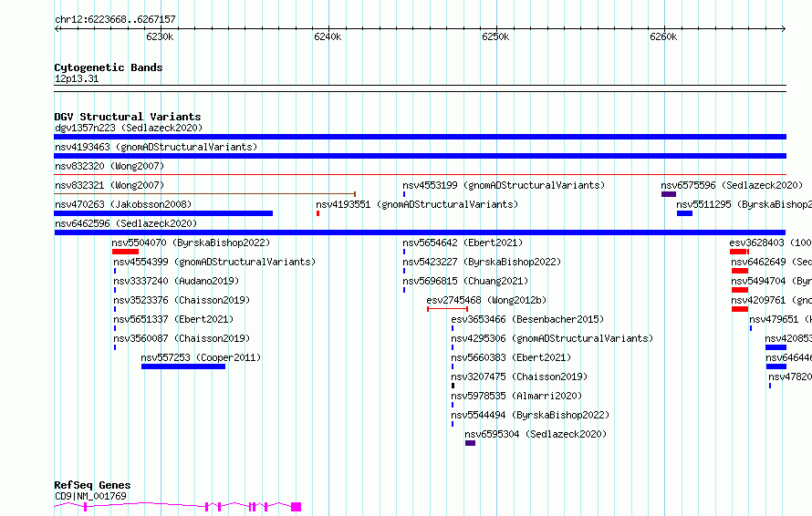The image size is (812, 516).
Task: Open nsv3523376 (Chaisson2019) label
Action: tap(182, 300)
